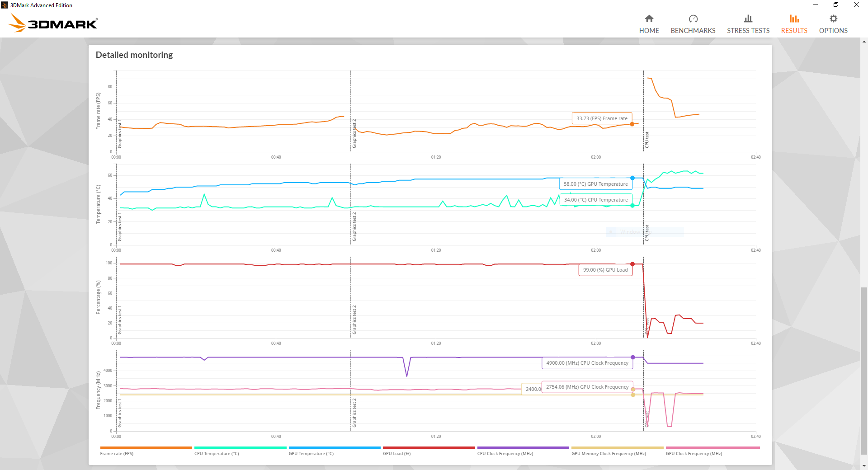Open the Home tab icon

coord(649,19)
